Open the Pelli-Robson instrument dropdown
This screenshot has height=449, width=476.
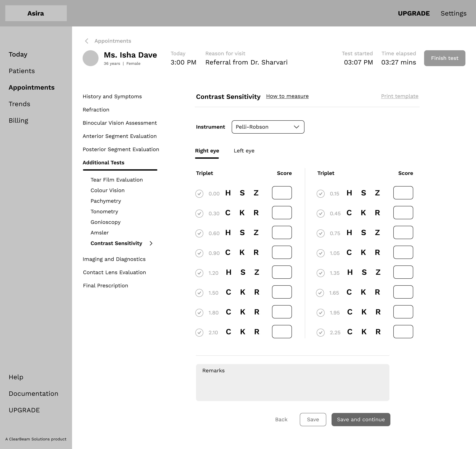pyautogui.click(x=268, y=127)
